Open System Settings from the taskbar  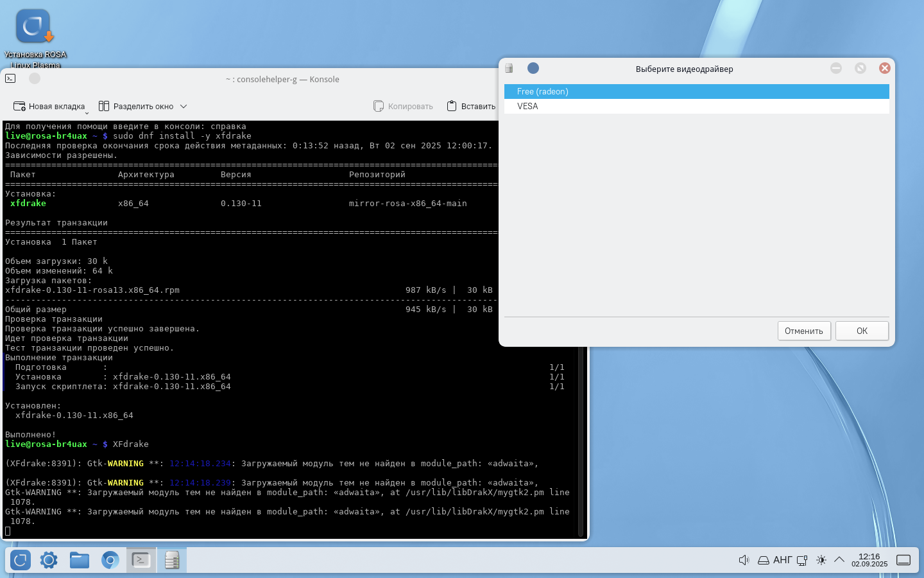coord(49,560)
